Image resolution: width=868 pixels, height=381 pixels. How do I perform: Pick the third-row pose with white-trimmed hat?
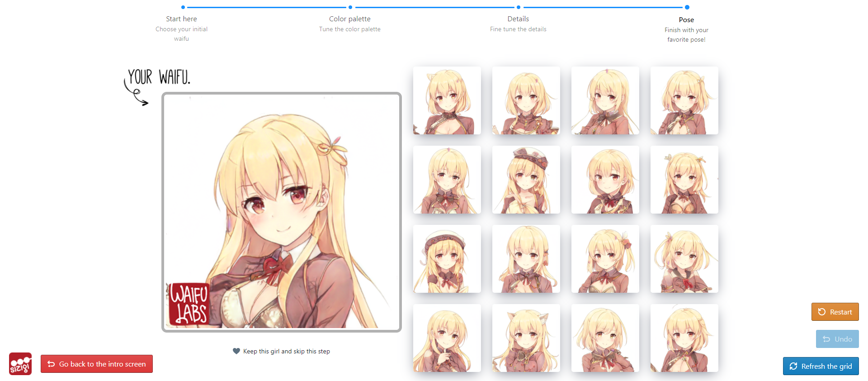point(447,259)
